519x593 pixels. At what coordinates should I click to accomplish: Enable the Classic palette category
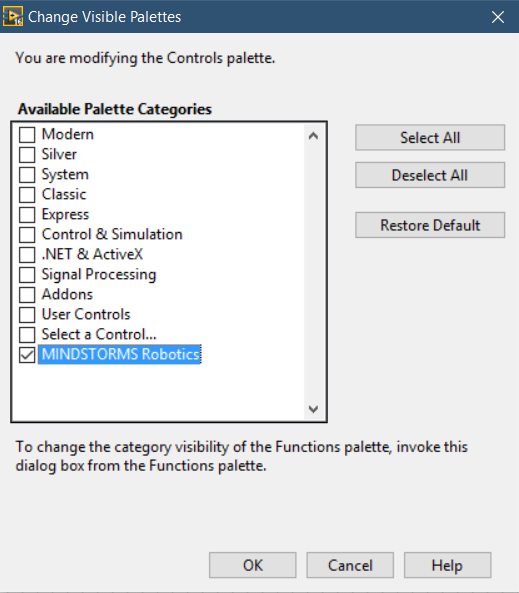27,195
